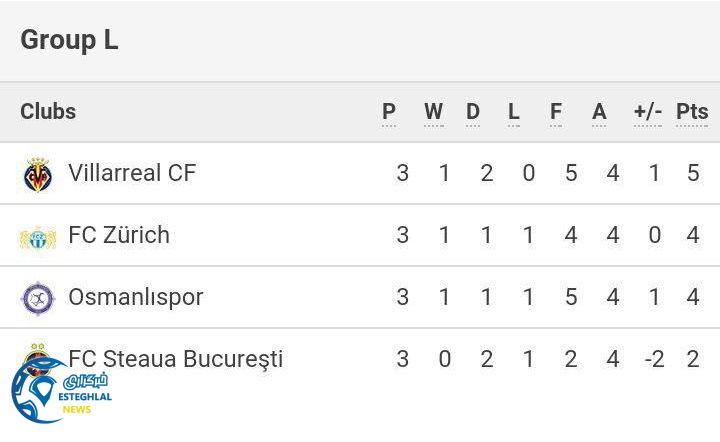This screenshot has height=442, width=720.
Task: Click the Clubs column header
Action: coord(48,112)
